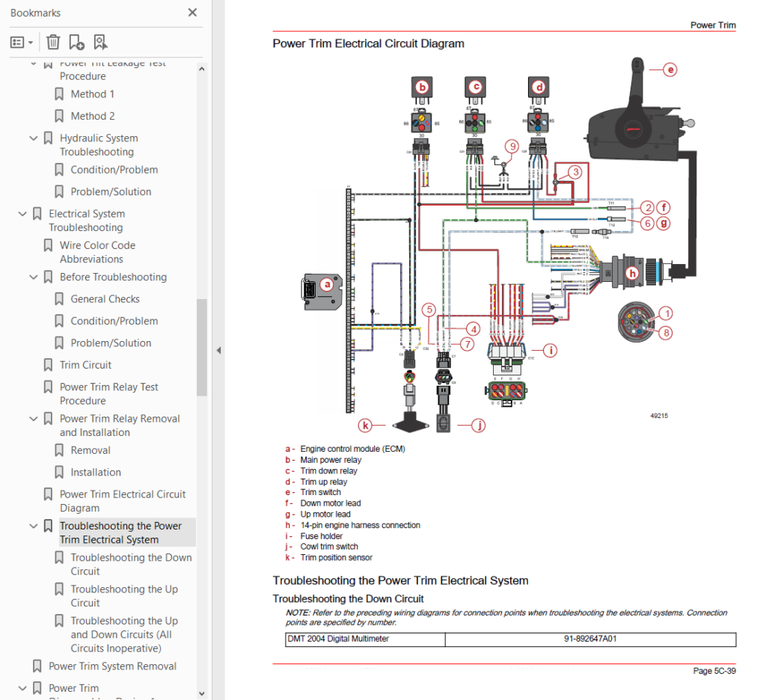The width and height of the screenshot is (766, 700).
Task: Open the Installation bookmark
Action: coord(96,473)
